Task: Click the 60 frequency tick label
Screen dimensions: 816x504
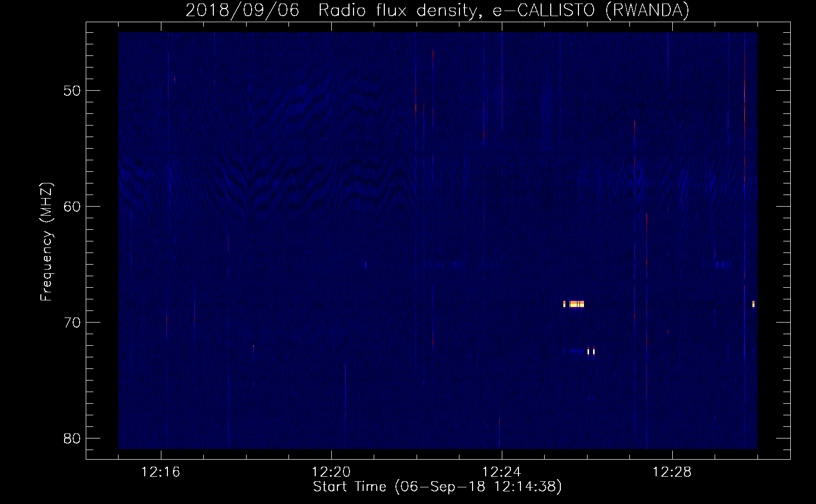Action: pos(73,207)
